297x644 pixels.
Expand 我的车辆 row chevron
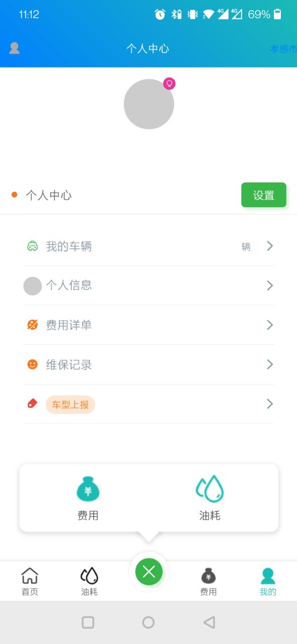pyautogui.click(x=269, y=246)
